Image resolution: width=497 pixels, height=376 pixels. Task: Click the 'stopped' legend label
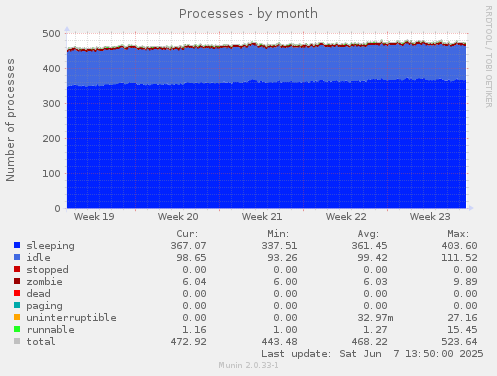48,270
